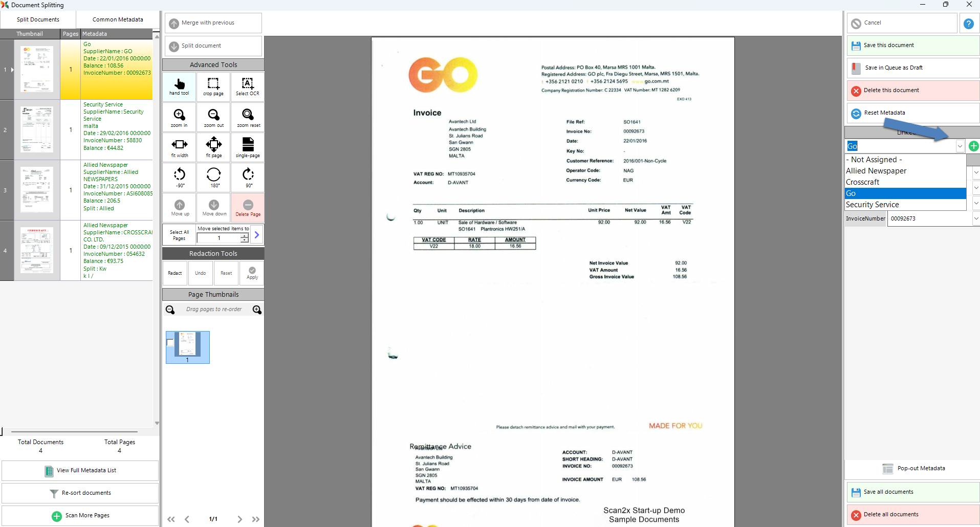This screenshot has width=980, height=527.
Task: Select the Security Service document thumbnail
Action: pos(37,129)
